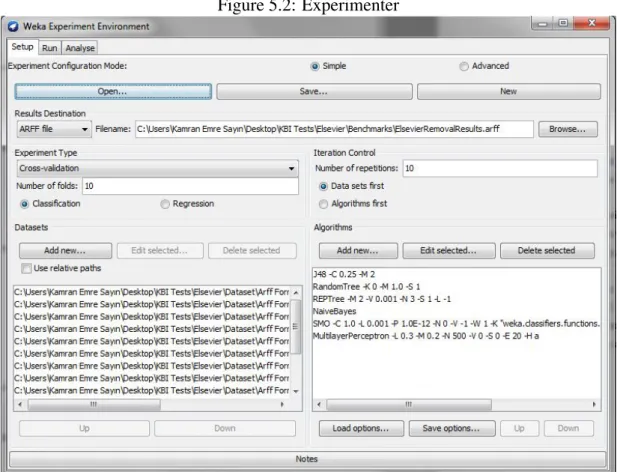
Task: Click the Number of folds field
Action: point(190,186)
